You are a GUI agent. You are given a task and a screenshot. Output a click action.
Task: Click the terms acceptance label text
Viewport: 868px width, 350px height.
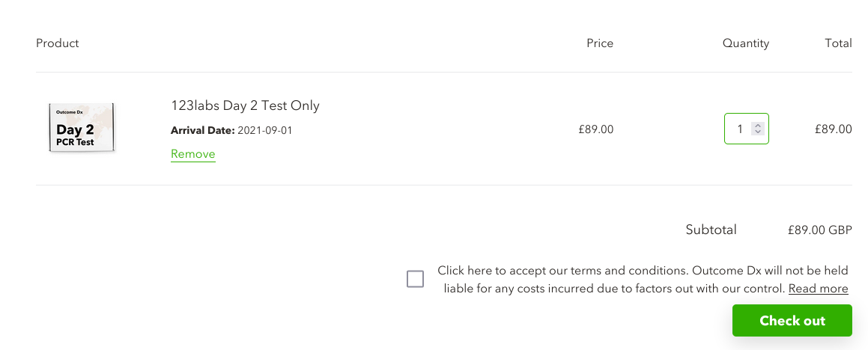(x=643, y=280)
